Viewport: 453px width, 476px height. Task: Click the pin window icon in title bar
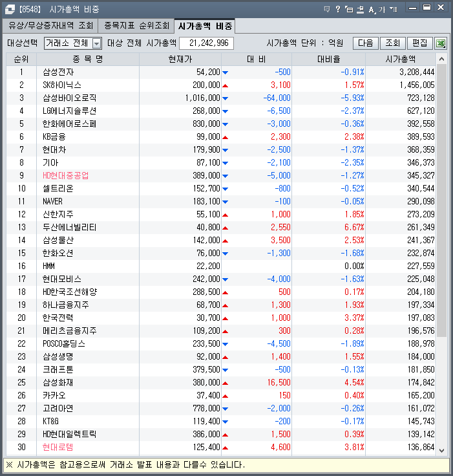tap(360, 10)
